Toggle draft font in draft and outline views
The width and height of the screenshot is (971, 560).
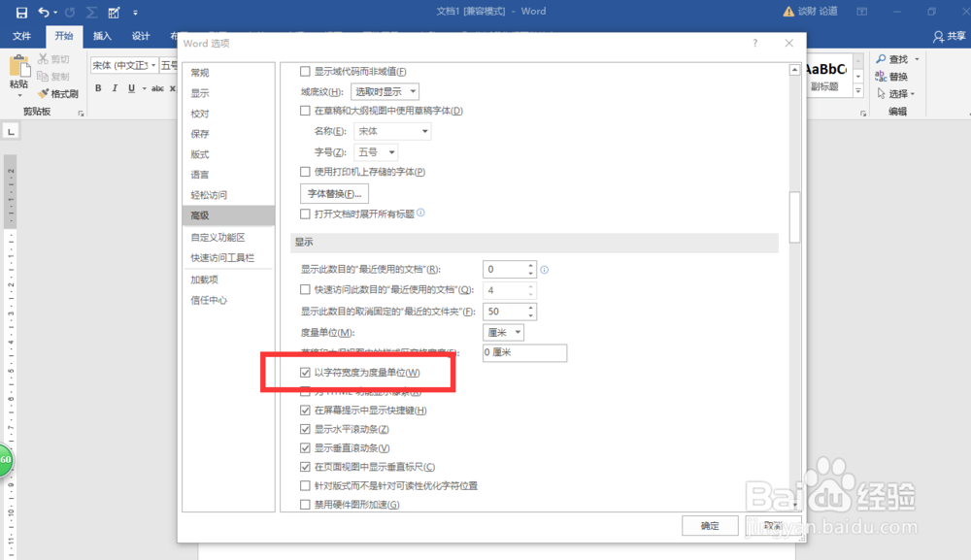point(305,111)
